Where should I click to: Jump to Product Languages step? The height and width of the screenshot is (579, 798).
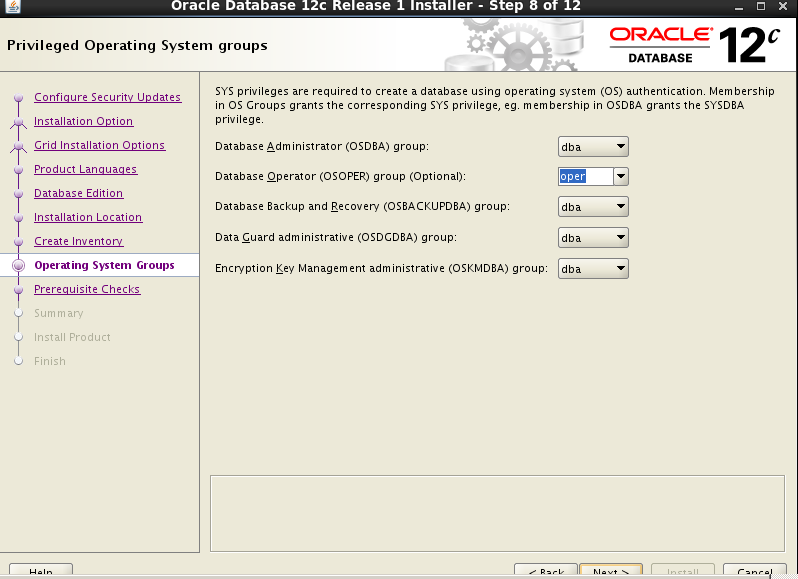pos(86,169)
